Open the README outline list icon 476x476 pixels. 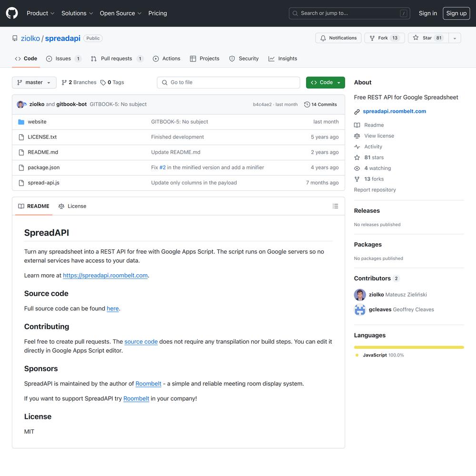pyautogui.click(x=335, y=206)
